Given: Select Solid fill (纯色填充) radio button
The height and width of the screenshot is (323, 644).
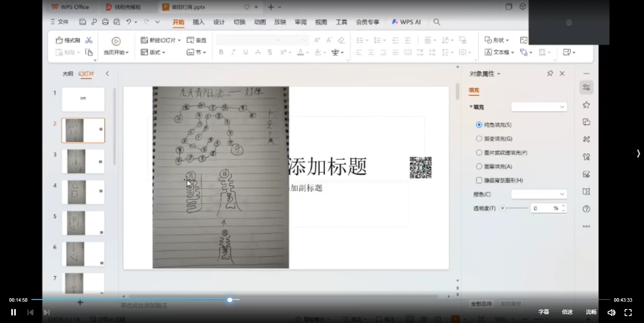Looking at the screenshot, I should pyautogui.click(x=479, y=125).
